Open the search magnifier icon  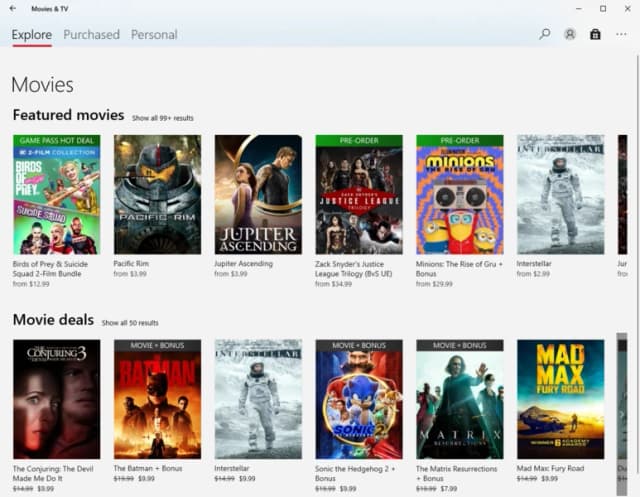pos(544,34)
